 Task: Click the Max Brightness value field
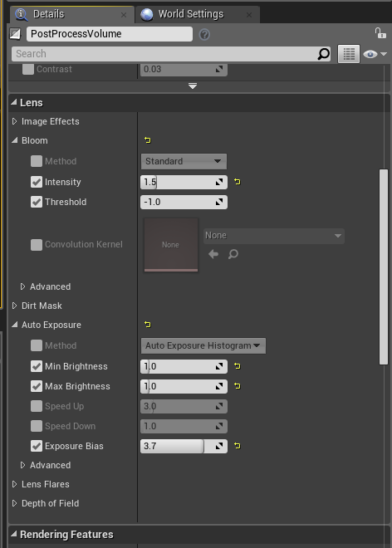[184, 386]
